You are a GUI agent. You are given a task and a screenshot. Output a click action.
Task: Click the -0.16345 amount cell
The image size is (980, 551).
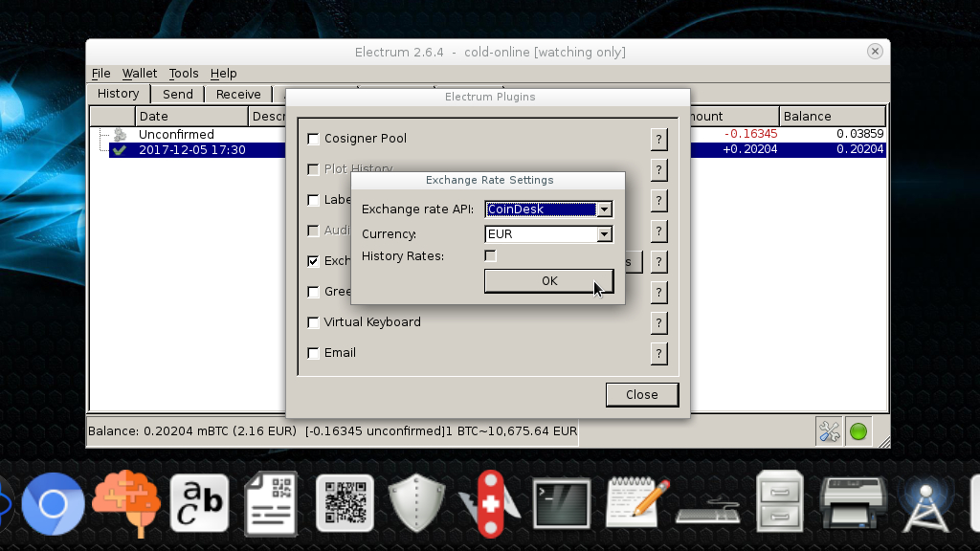click(x=750, y=134)
